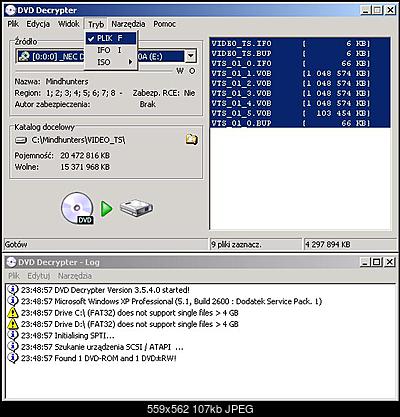Click the '9 pliki zaznacz.' status entry
The width and height of the screenshot is (400, 417).
(236, 245)
